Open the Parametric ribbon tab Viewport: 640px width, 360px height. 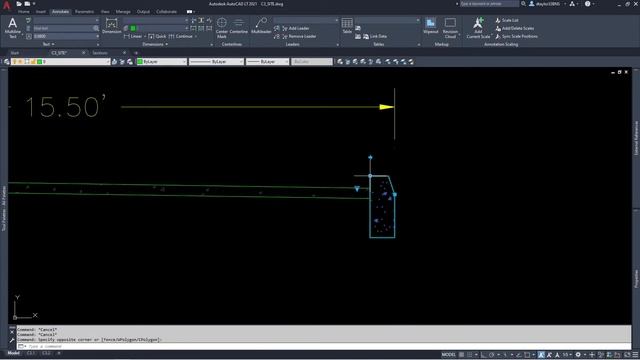84,12
